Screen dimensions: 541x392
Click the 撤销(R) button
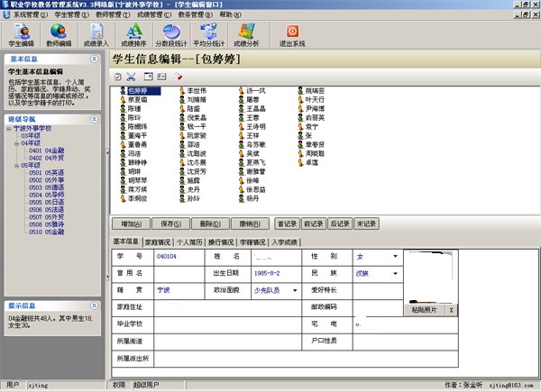250,223
